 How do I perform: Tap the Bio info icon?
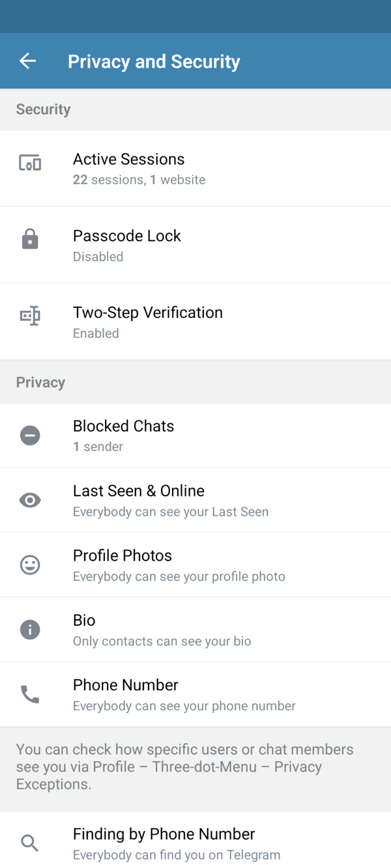30,629
